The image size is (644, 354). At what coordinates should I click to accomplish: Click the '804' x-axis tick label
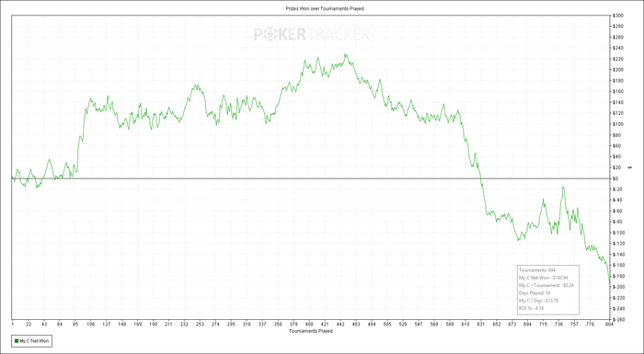[x=609, y=325]
